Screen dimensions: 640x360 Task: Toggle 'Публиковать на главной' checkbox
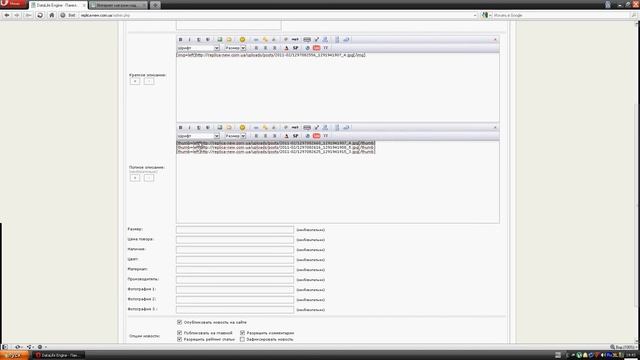coord(179,333)
